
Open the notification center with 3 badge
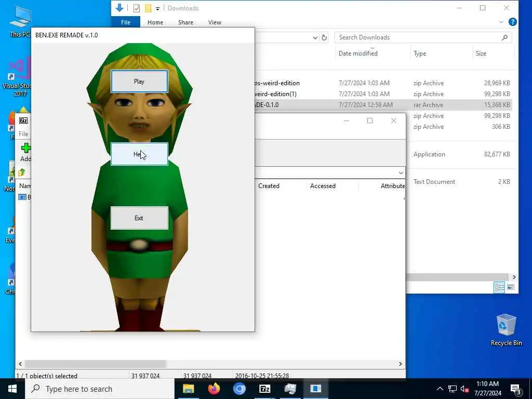coord(515,389)
